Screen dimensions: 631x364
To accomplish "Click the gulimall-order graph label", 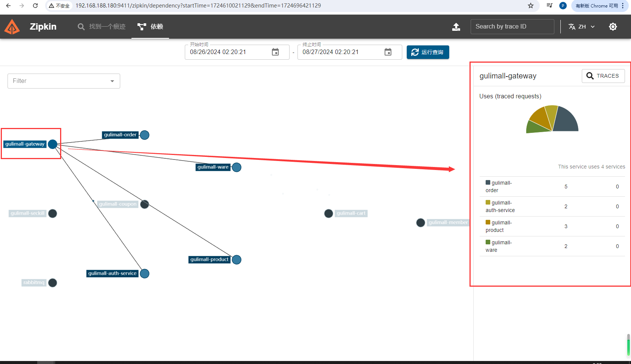I will pyautogui.click(x=120, y=135).
